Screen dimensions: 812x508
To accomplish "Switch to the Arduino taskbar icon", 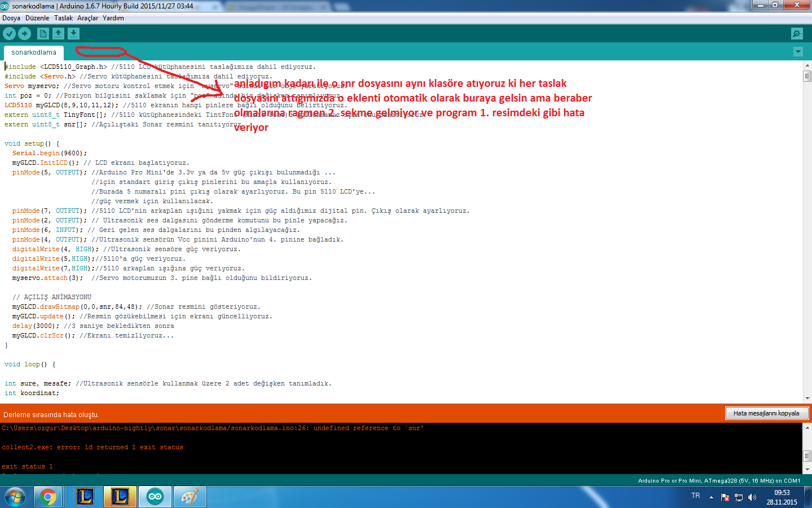I will (x=155, y=497).
